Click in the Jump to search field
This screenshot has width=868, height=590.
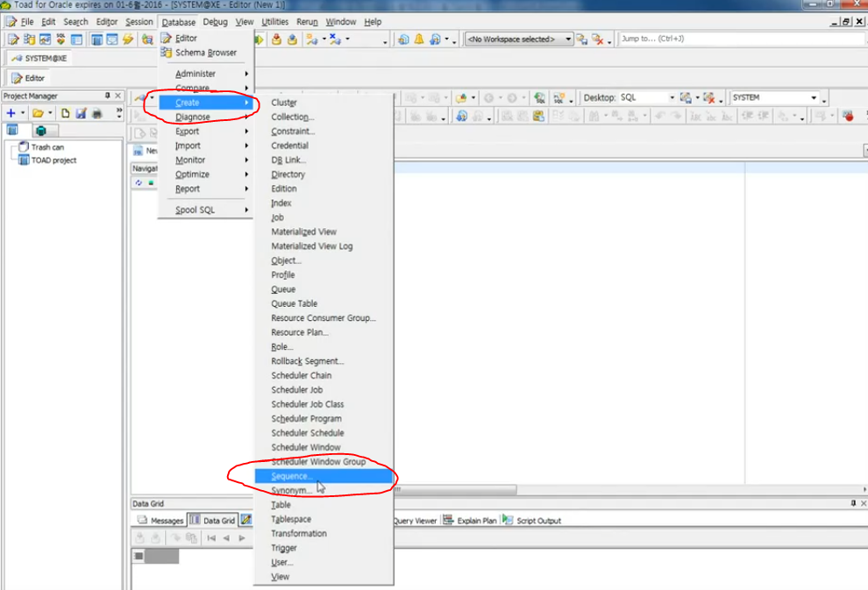(740, 39)
